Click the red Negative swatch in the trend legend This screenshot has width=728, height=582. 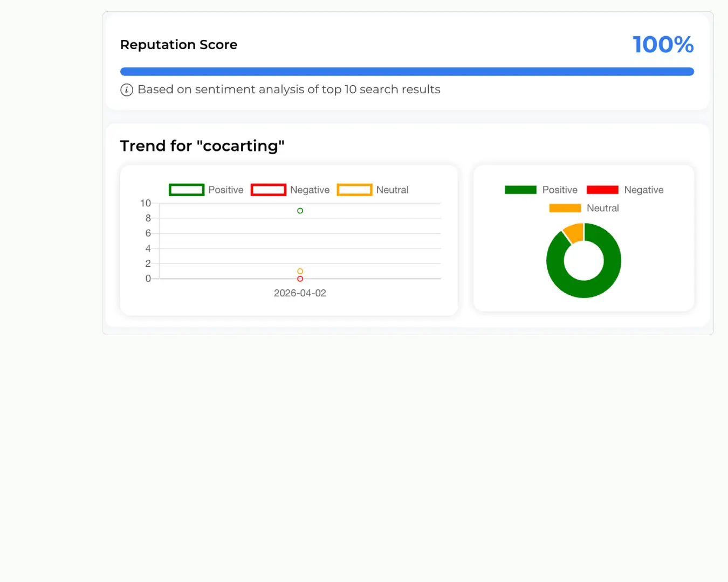tap(268, 190)
